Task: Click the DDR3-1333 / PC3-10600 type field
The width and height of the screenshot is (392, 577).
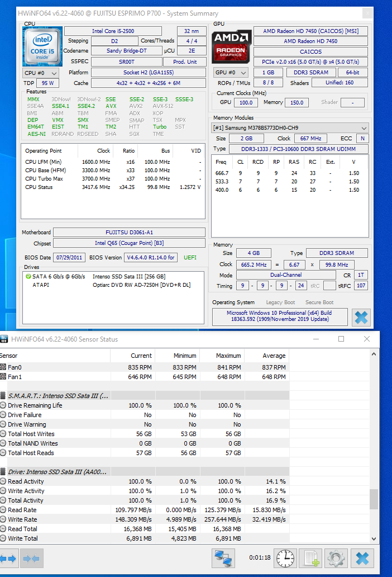Action: (x=298, y=149)
